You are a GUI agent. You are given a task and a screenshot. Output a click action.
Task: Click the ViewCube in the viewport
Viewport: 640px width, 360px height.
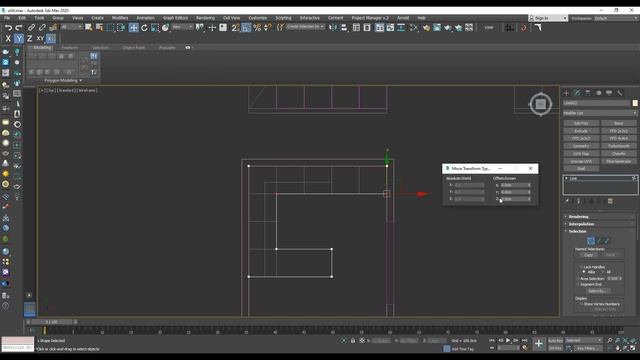click(541, 104)
